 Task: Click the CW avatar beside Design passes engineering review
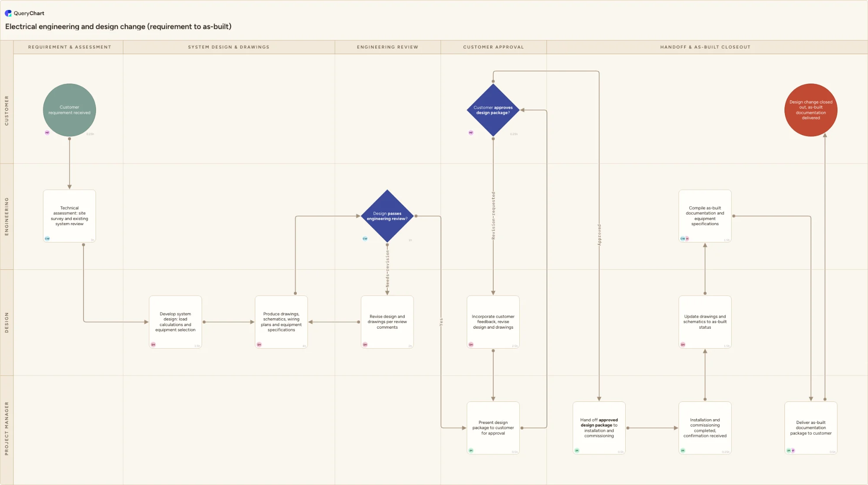click(365, 239)
